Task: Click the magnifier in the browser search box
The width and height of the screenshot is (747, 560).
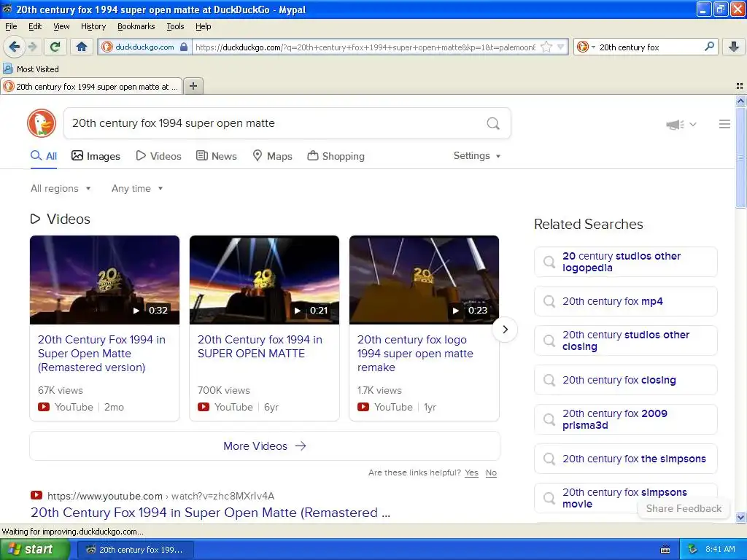Action: coord(709,47)
